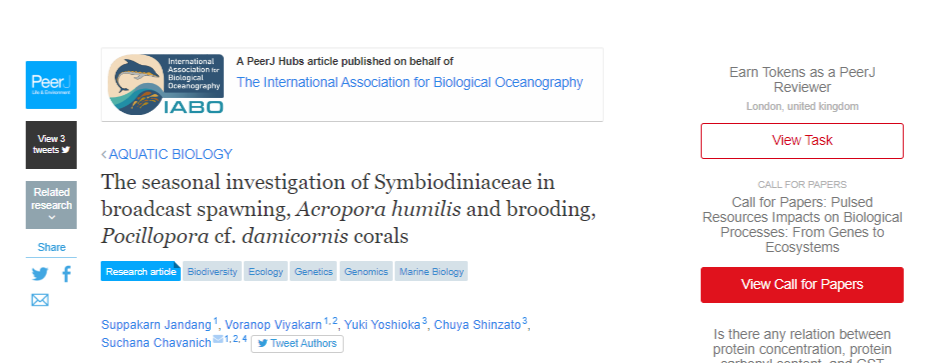Choose the Genomics subject tag
The image size is (927, 363).
(366, 271)
